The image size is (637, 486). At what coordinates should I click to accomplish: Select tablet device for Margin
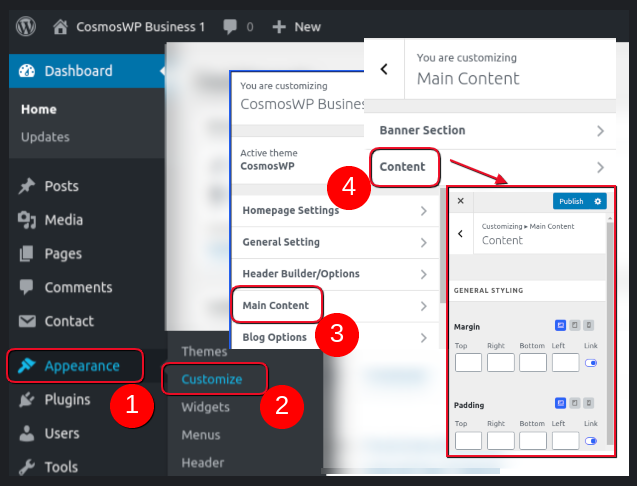pyautogui.click(x=574, y=325)
